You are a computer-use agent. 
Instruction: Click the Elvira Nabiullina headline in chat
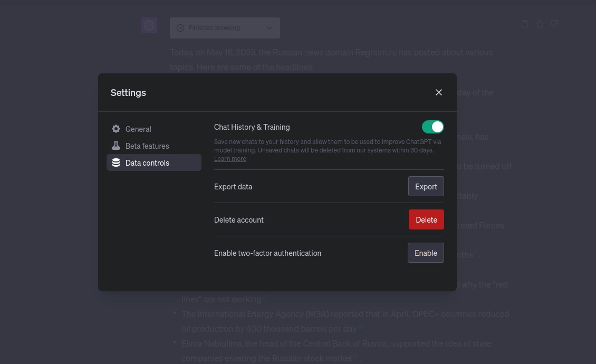(337, 351)
